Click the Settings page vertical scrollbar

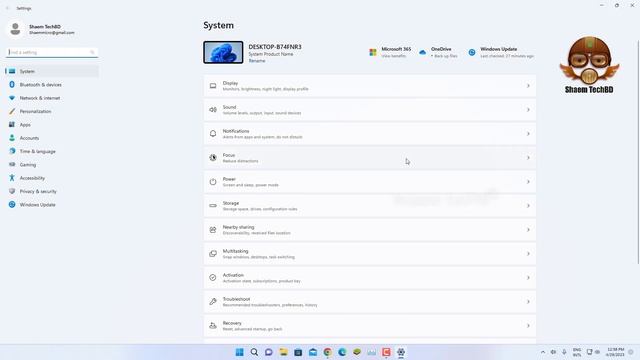click(x=638, y=152)
